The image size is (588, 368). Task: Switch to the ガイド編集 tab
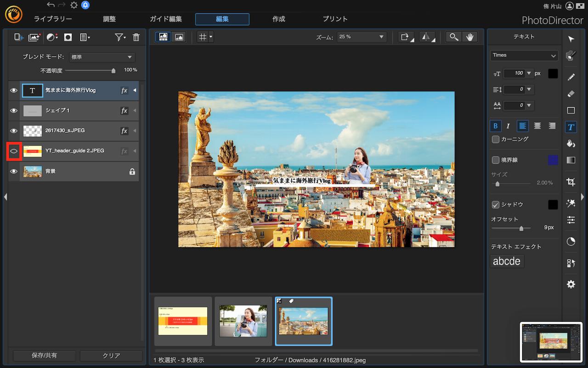point(166,19)
